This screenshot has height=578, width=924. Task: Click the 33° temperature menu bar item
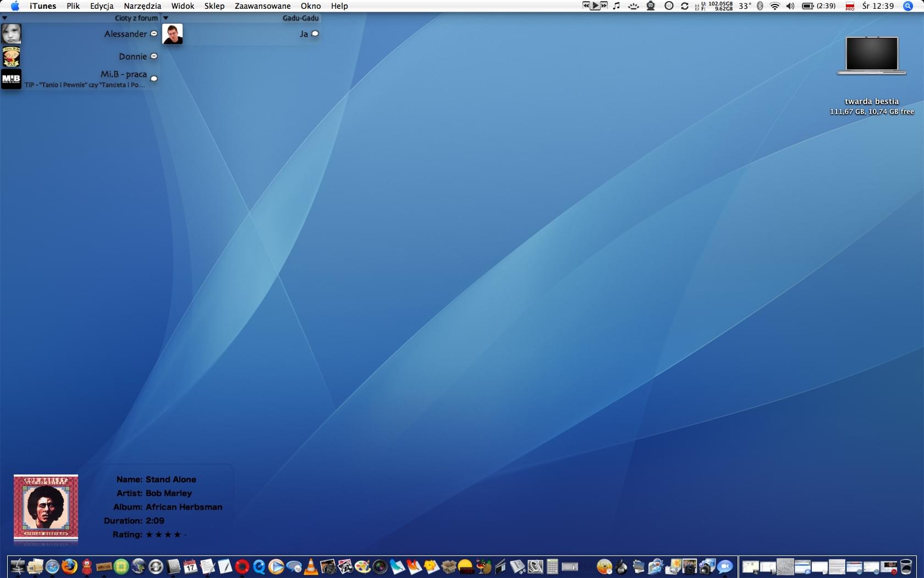745,6
